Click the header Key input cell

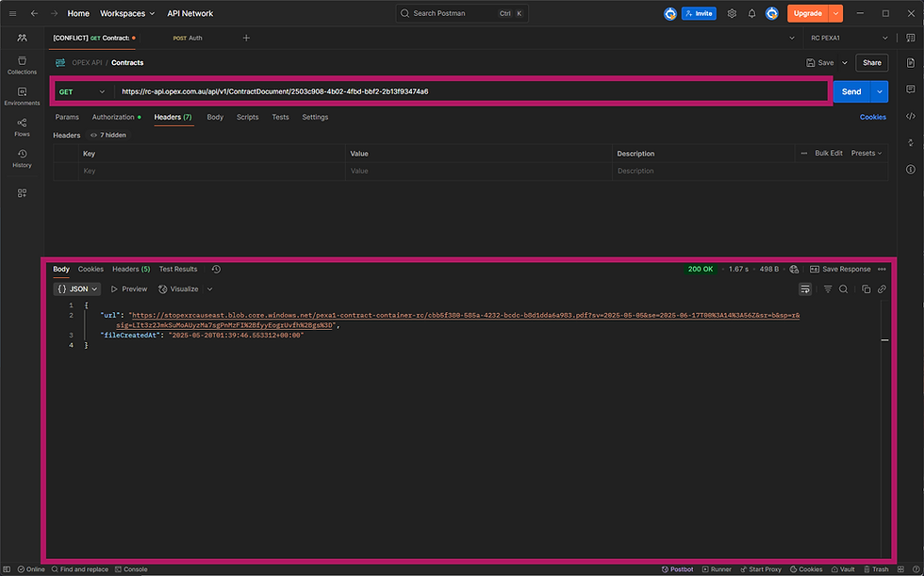[211, 171]
